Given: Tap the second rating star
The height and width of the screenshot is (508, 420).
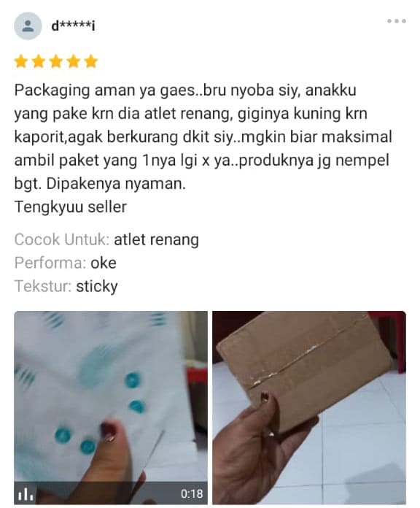Looking at the screenshot, I should pos(39,61).
